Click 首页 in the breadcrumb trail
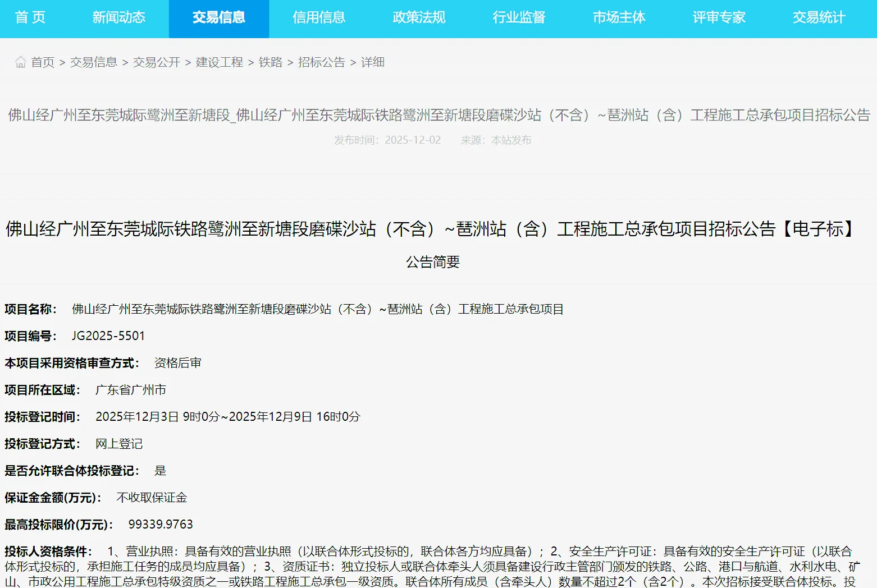The width and height of the screenshot is (877, 588). coord(42,62)
